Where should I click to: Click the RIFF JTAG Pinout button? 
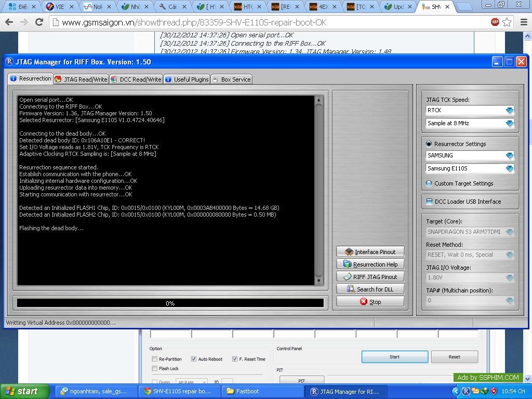pos(370,277)
